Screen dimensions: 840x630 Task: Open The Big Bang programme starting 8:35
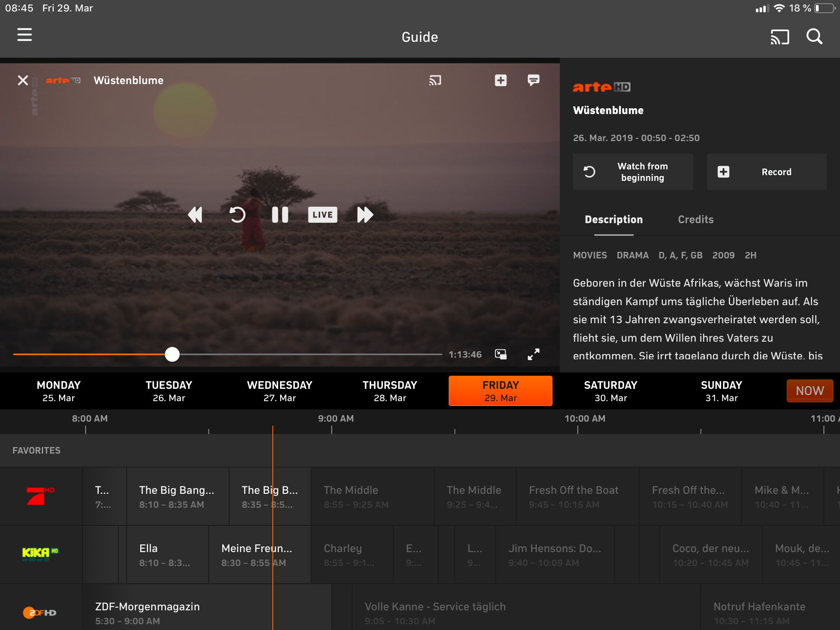270,497
